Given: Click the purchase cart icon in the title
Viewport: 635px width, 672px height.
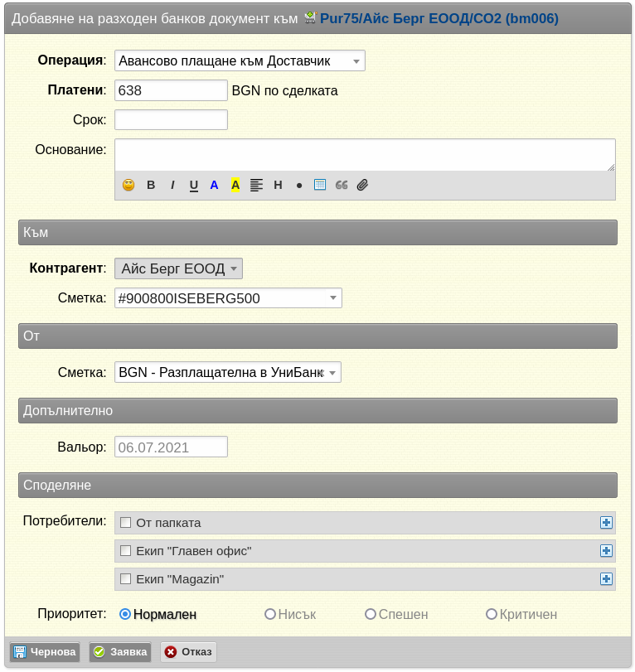Looking at the screenshot, I should (x=310, y=17).
